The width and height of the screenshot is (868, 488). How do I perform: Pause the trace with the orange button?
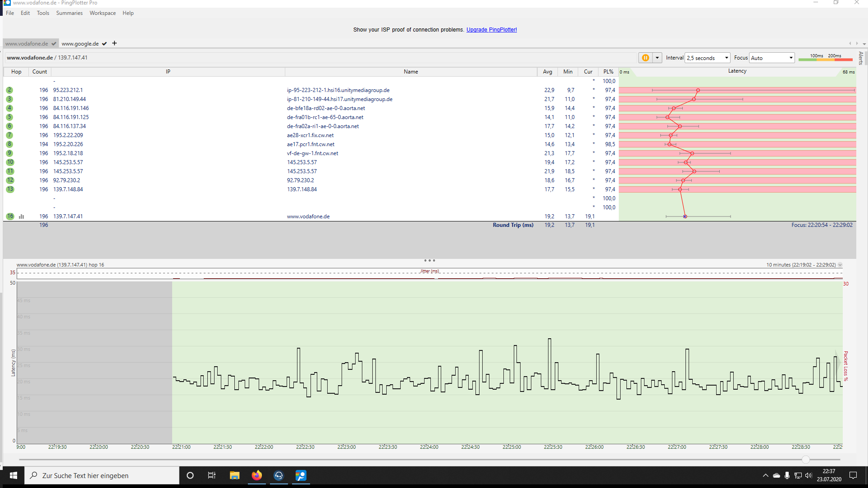[645, 58]
